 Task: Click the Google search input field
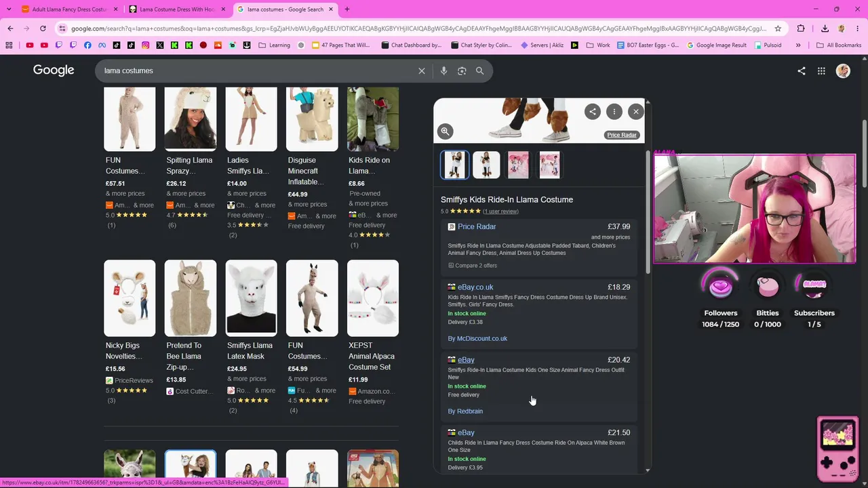point(258,70)
